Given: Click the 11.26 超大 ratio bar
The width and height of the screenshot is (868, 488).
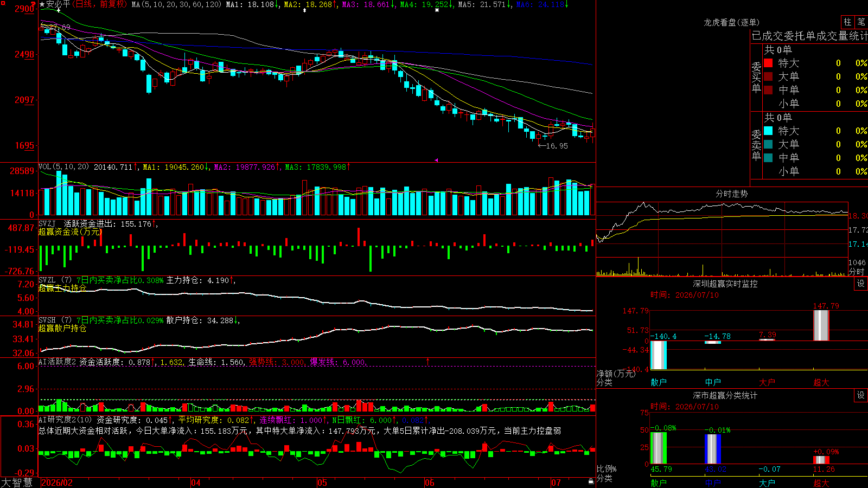Looking at the screenshot, I should (821, 460).
